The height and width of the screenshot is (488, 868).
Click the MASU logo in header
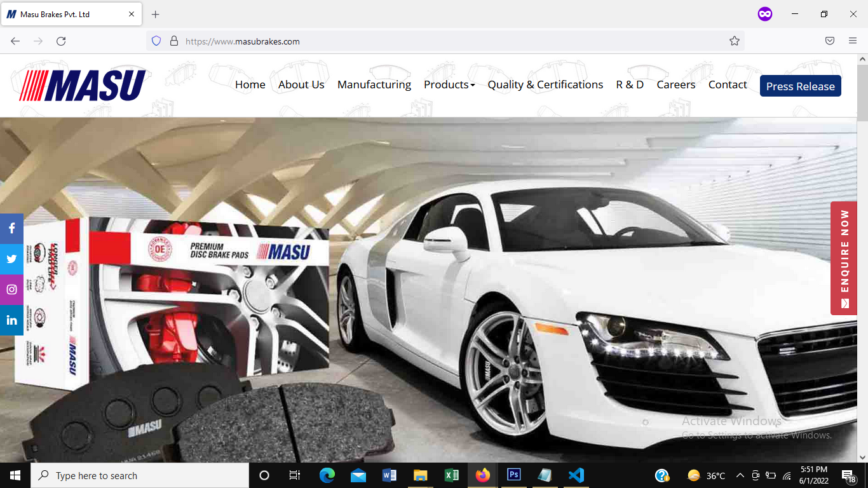(83, 85)
